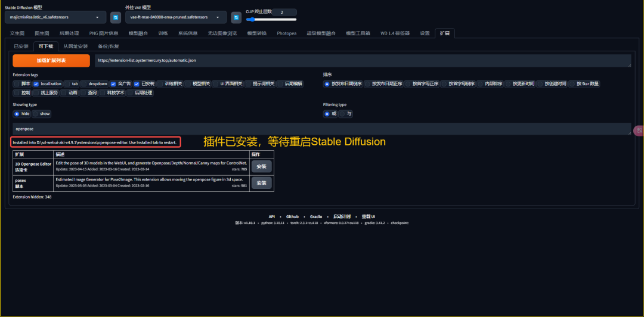Image resolution: width=644 pixels, height=317 pixels.
Task: Open the 超级模型融合 tab
Action: point(321,33)
